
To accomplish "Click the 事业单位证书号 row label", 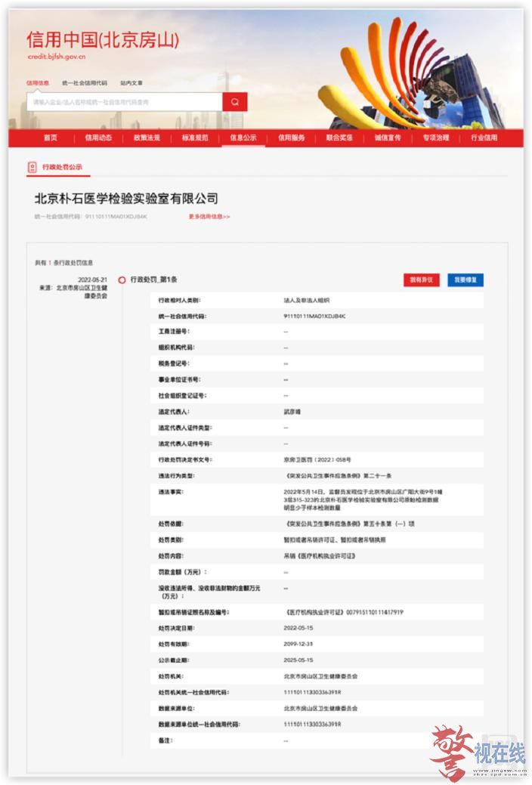I will (x=179, y=379).
